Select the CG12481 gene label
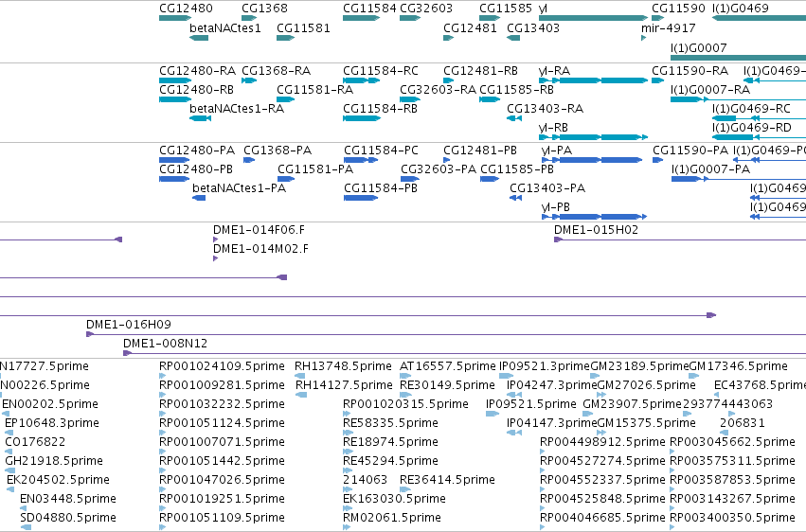 (x=470, y=27)
